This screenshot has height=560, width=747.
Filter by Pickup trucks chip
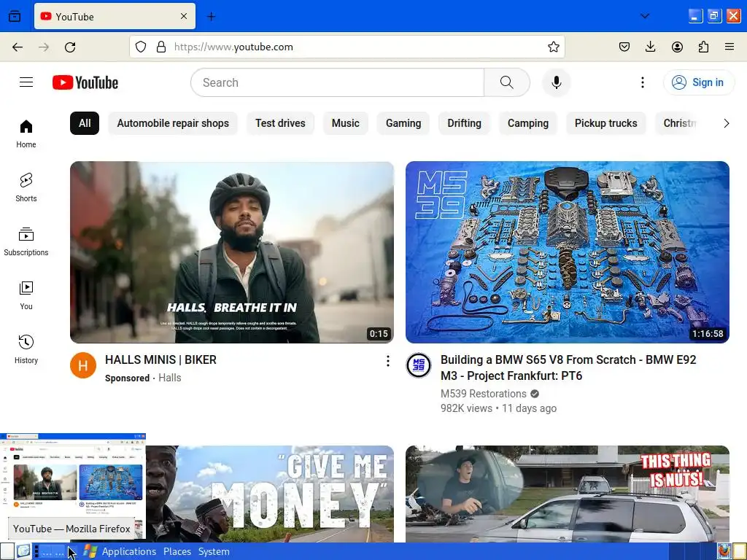click(x=606, y=123)
